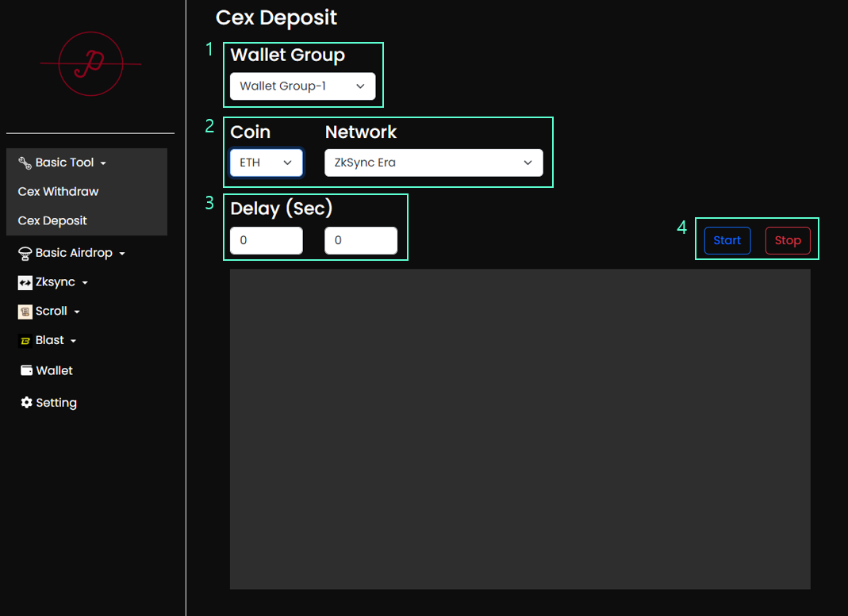Click the Scroll logo icon
848x616 pixels.
click(25, 312)
